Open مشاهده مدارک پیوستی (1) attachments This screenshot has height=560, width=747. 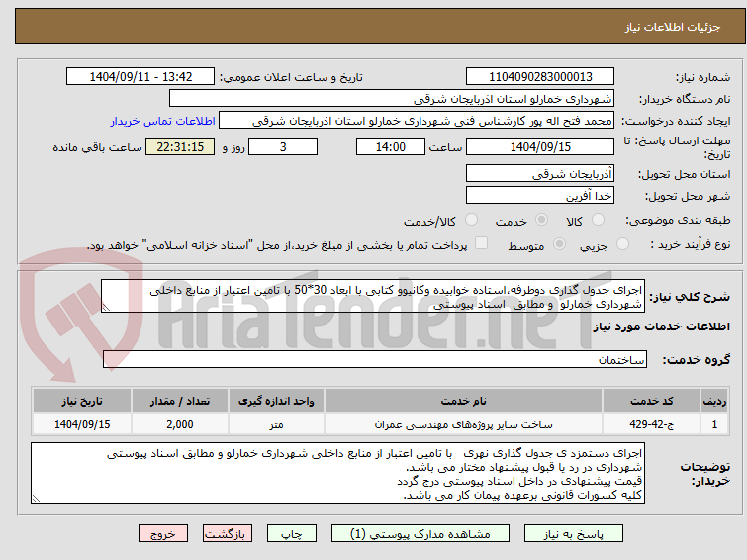(420, 534)
